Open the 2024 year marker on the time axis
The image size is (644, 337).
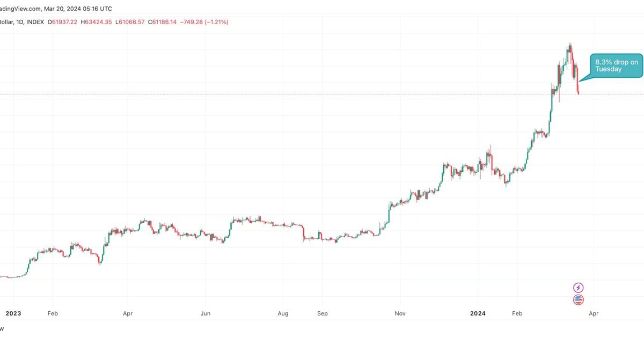(478, 313)
